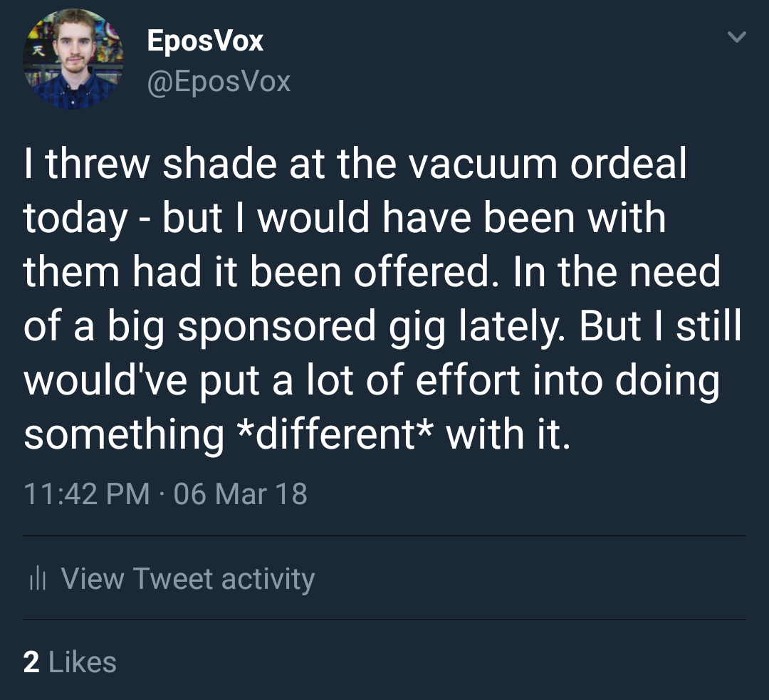Open View Tweet activity

tap(187, 578)
